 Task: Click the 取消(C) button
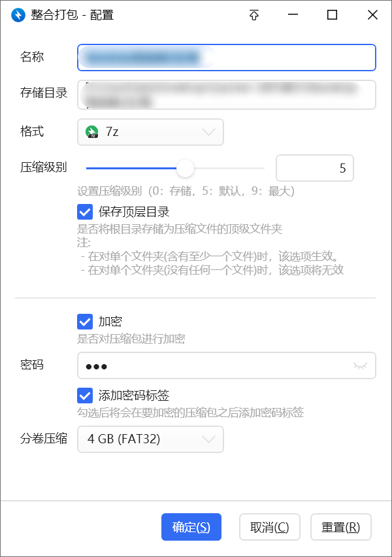pyautogui.click(x=270, y=527)
